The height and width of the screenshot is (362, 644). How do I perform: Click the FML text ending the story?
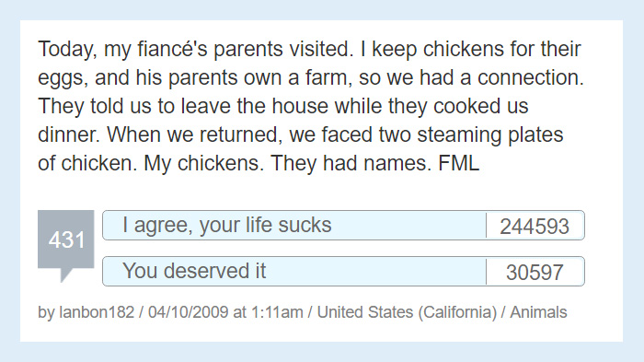coord(459,163)
